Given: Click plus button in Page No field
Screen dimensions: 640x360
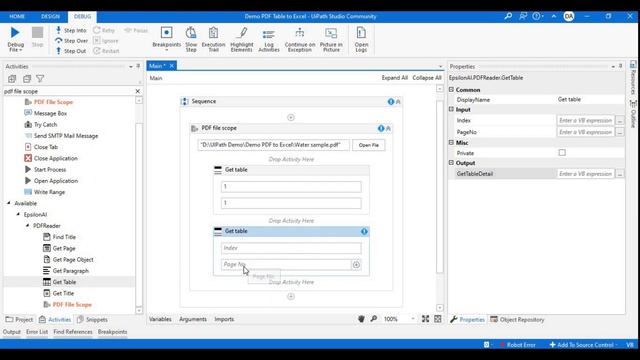Looking at the screenshot, I should pos(356,265).
